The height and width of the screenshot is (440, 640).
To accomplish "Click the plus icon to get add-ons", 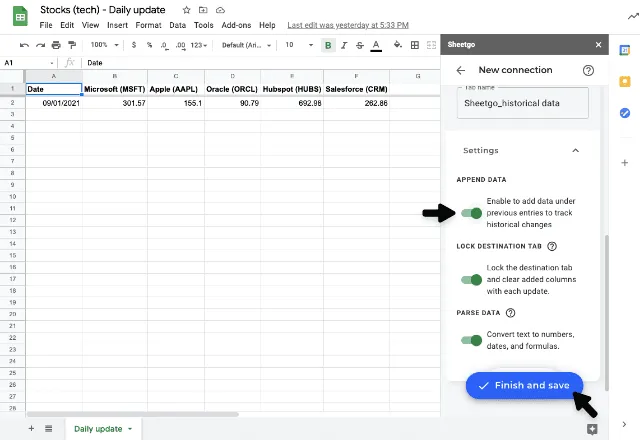I will pos(624,163).
